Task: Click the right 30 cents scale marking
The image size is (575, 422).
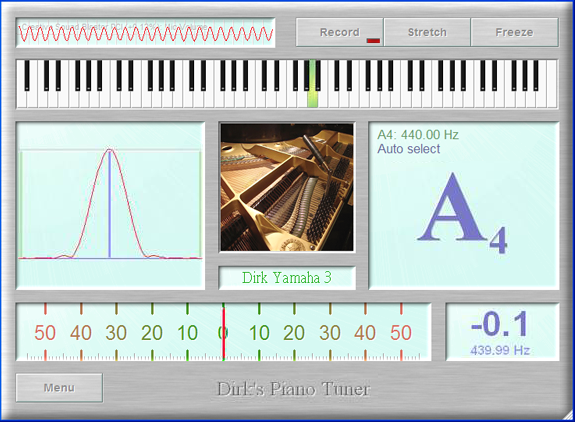Action: [330, 333]
